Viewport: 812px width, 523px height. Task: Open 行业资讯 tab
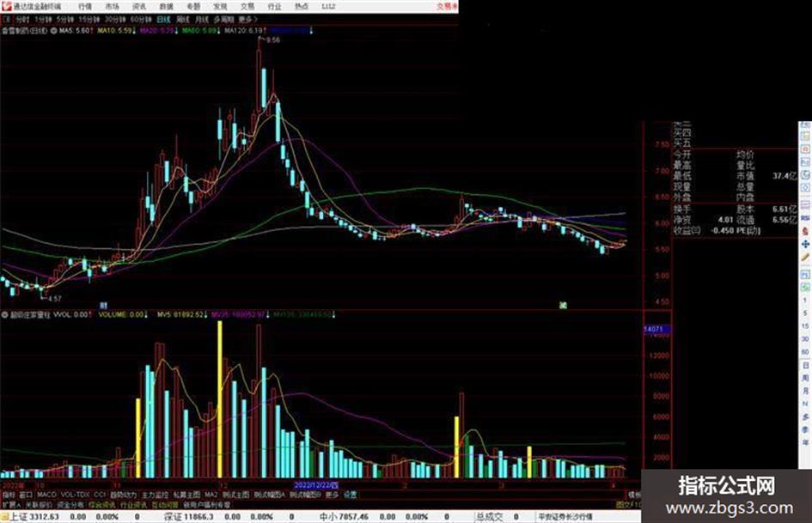133,504
